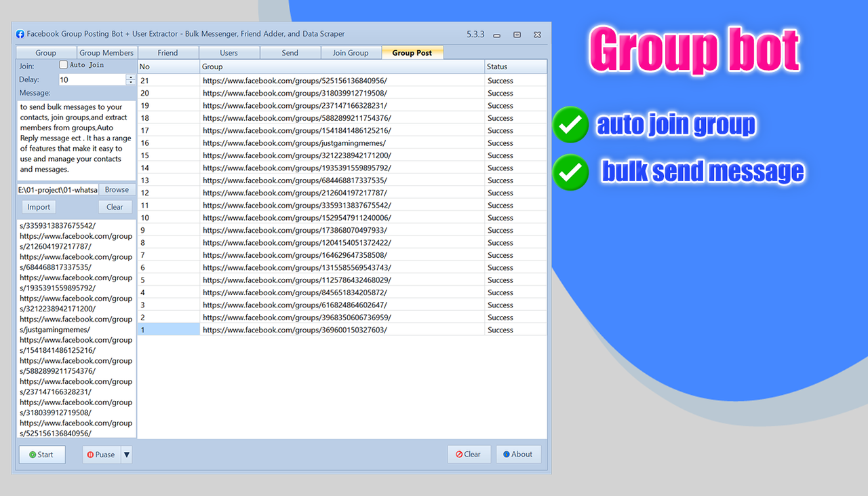The image size is (868, 496).
Task: Select row with groups/164629647358508/
Action: pyautogui.click(x=342, y=255)
